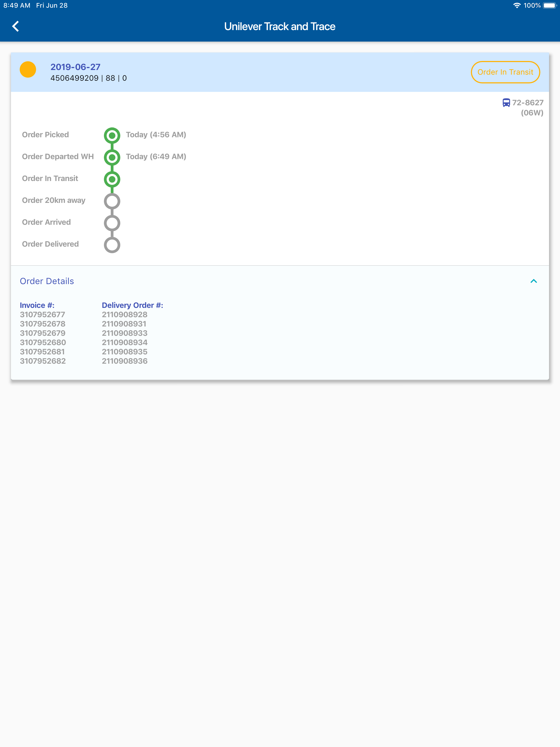This screenshot has width=560, height=747.
Task: Go back using the back arrow
Action: coord(16,26)
